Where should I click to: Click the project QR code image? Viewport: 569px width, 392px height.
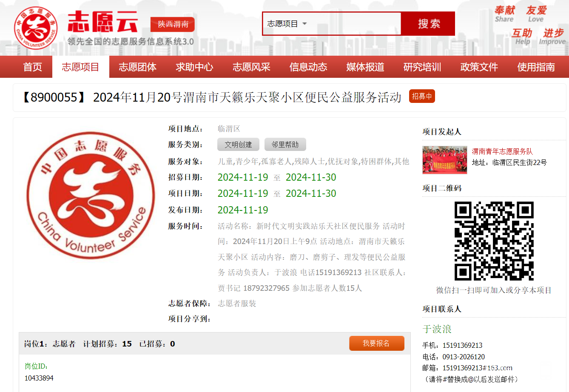click(494, 241)
